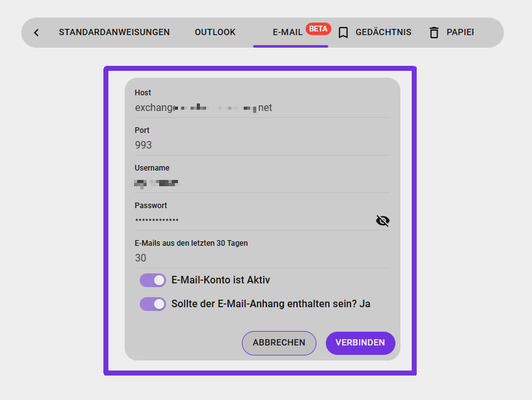Click the red BETA badge
The image size is (532, 400).
[318, 28]
